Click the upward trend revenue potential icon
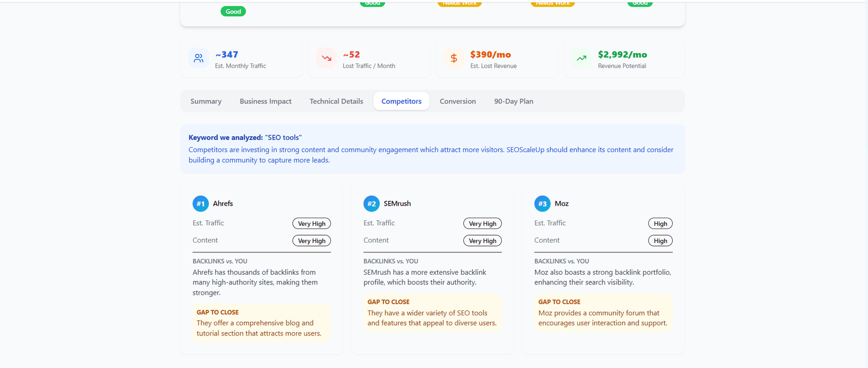This screenshot has width=868, height=368. pyautogui.click(x=581, y=58)
